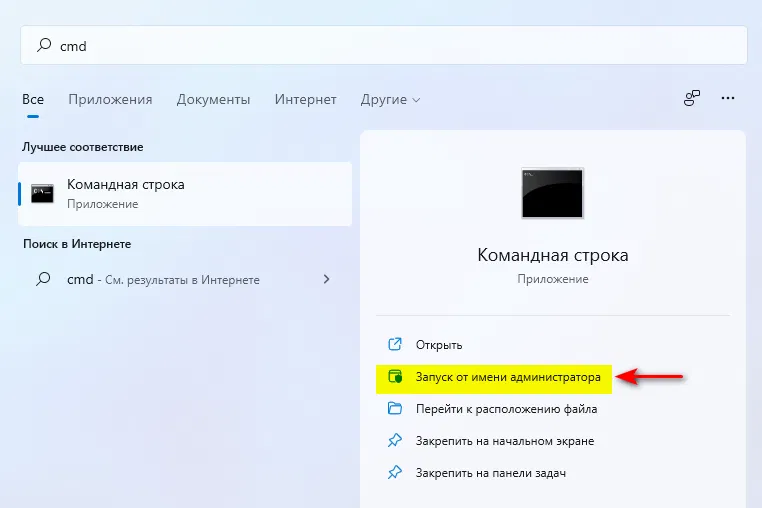
Task: Click the Командная строка icon in best match
Action: click(x=42, y=193)
